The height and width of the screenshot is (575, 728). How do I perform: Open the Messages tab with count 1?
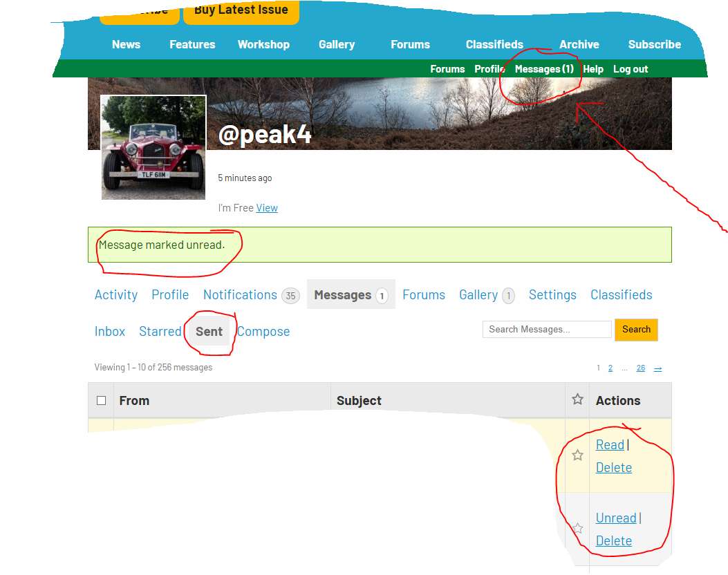coord(351,294)
